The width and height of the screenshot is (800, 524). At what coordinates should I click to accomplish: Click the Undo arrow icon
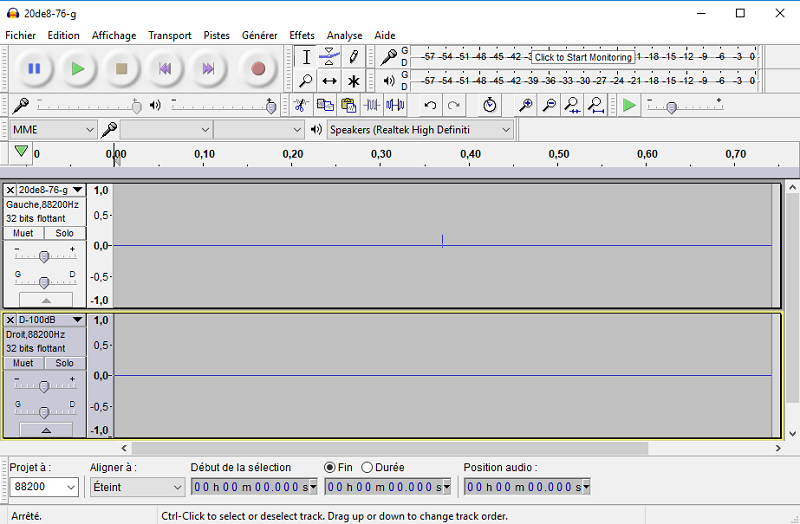tap(430, 106)
